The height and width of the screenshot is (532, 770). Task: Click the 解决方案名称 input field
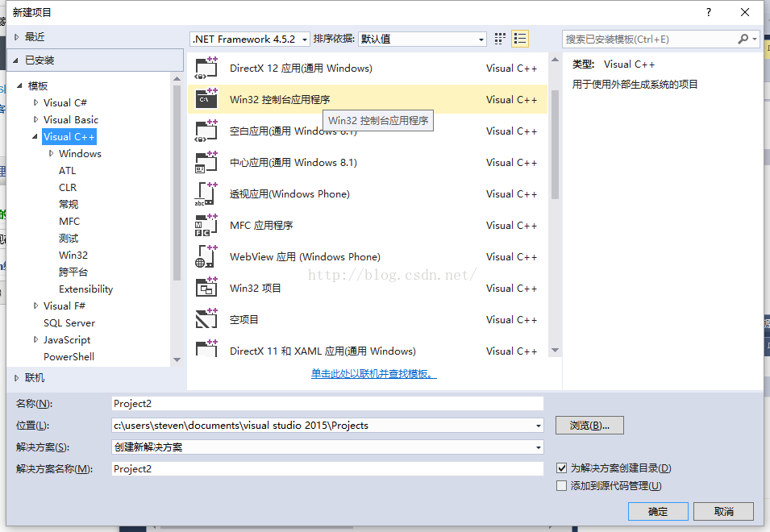[x=327, y=468]
